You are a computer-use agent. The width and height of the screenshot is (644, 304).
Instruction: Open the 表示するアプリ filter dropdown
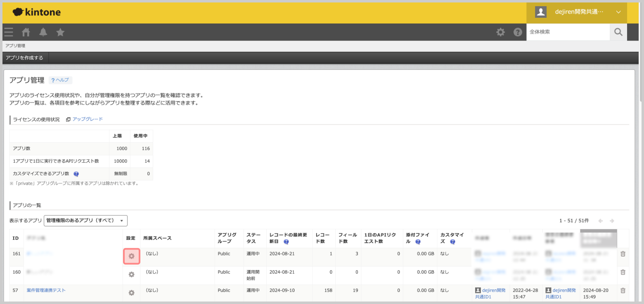(x=85, y=221)
